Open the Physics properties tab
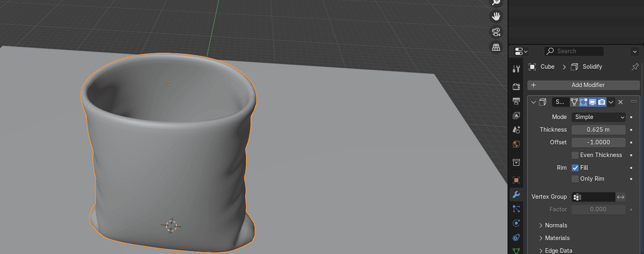The height and width of the screenshot is (254, 644). coord(517,223)
